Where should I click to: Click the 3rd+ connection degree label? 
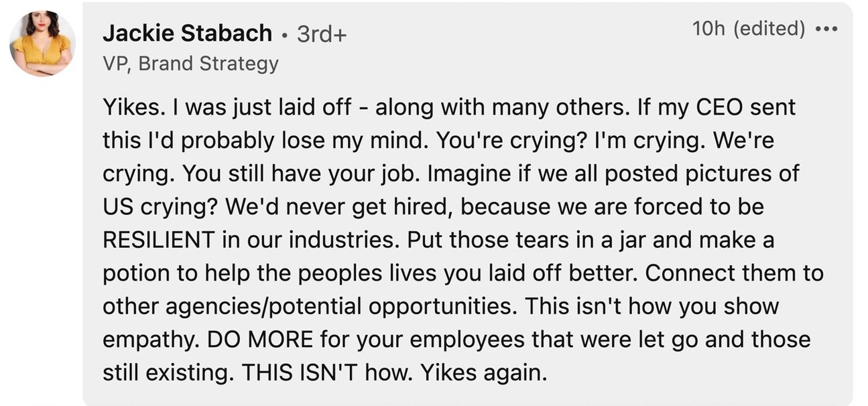click(322, 33)
